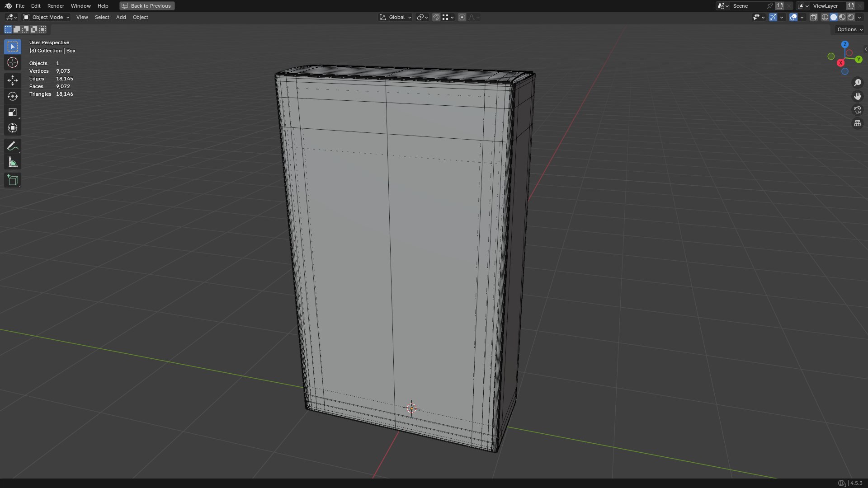868x488 pixels.
Task: Select the Annotate tool
Action: click(13, 146)
